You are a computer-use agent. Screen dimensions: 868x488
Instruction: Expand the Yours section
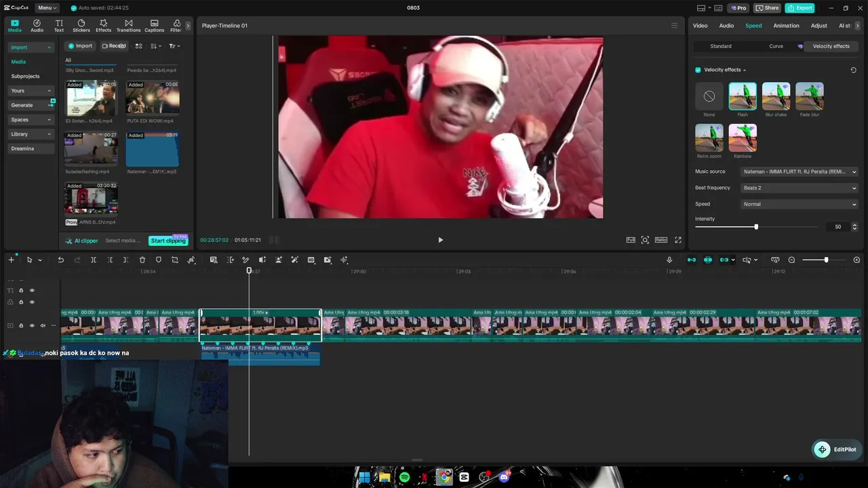pos(31,91)
